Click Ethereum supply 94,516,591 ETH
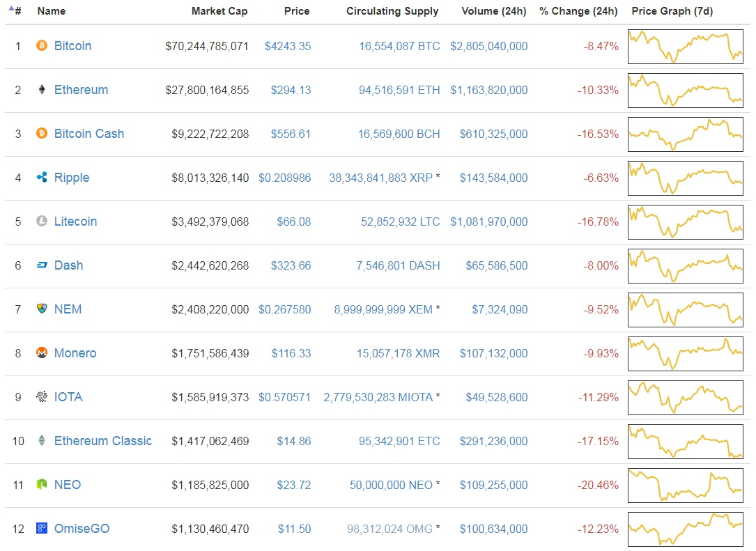 399,90
